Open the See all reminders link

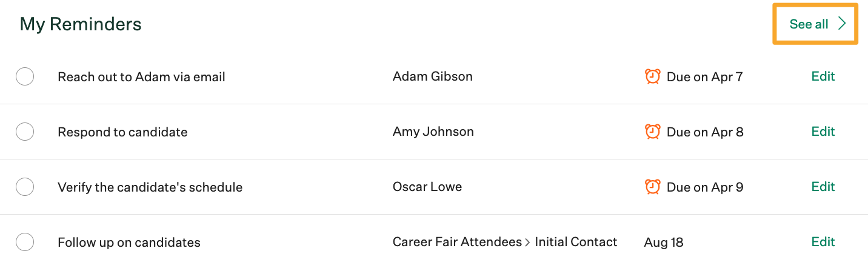click(809, 24)
